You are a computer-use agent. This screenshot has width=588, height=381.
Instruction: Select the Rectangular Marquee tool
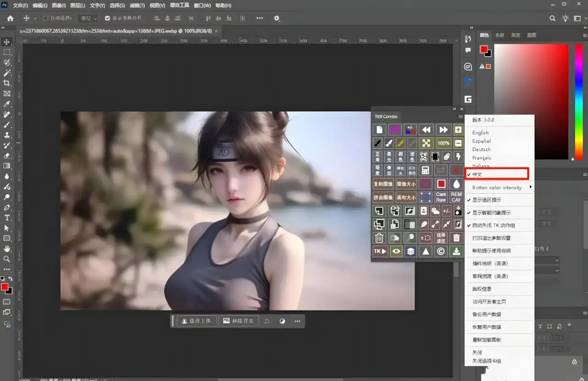(x=7, y=52)
